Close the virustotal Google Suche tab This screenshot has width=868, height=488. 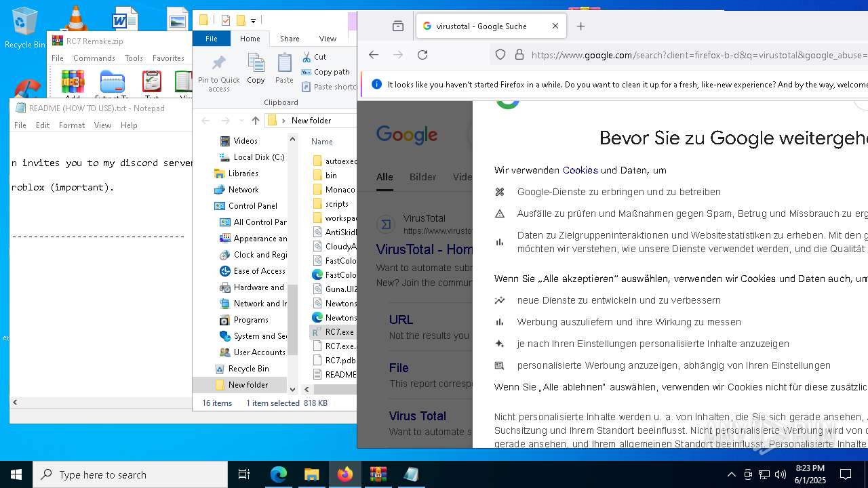point(555,26)
